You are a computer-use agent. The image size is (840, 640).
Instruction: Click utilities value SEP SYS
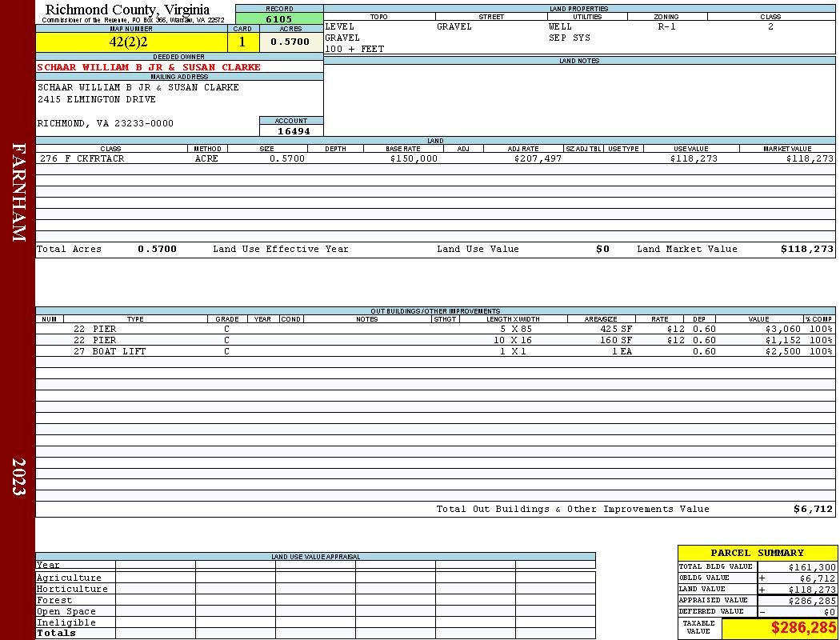pyautogui.click(x=570, y=38)
